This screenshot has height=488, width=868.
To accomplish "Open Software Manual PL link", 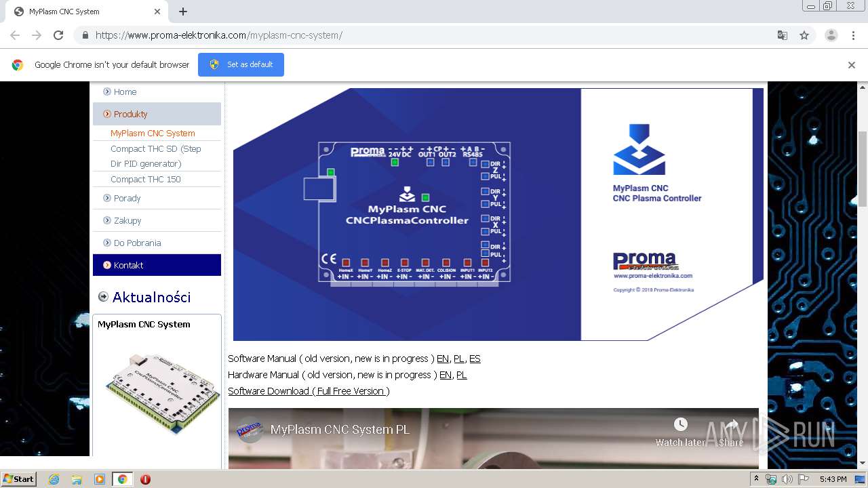I will [459, 359].
